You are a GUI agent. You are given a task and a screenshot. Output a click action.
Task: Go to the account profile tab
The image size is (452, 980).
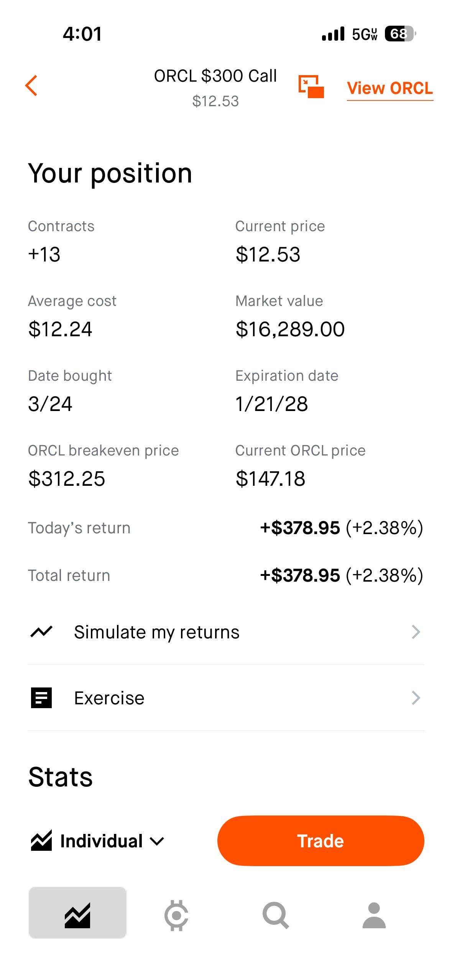[x=374, y=915]
